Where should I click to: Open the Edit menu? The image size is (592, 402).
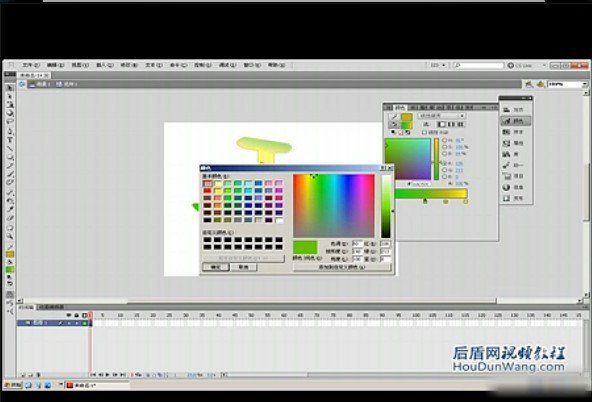[56, 65]
